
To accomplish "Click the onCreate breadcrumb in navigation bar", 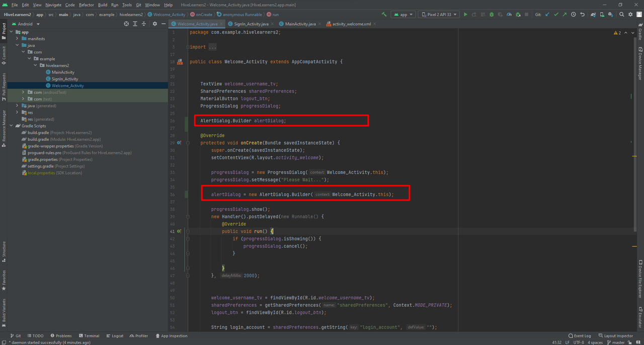I will pyautogui.click(x=201, y=15).
